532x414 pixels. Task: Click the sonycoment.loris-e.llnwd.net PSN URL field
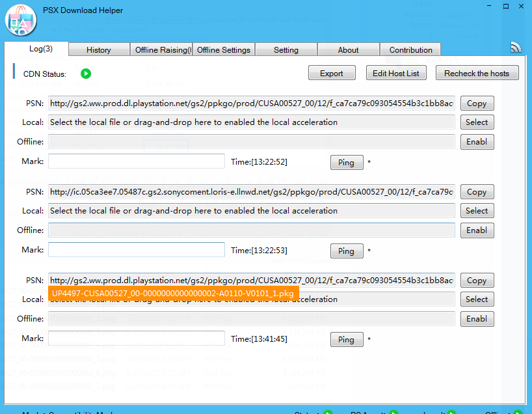(251, 192)
